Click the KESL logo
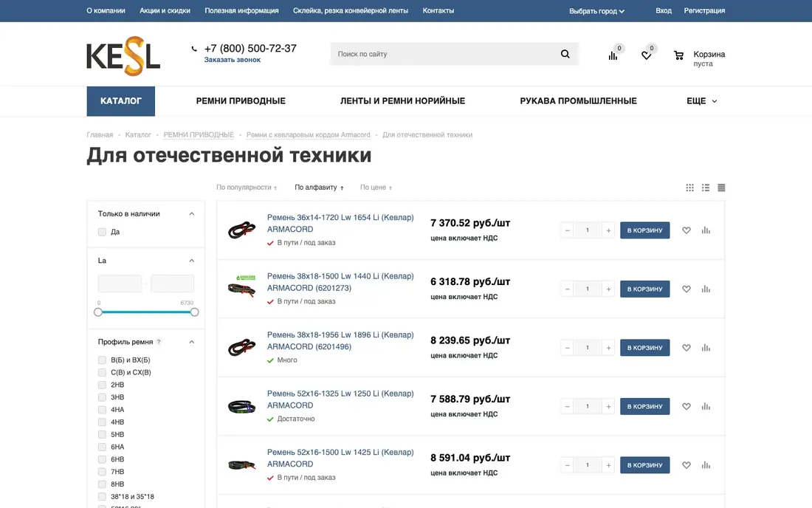 click(123, 56)
